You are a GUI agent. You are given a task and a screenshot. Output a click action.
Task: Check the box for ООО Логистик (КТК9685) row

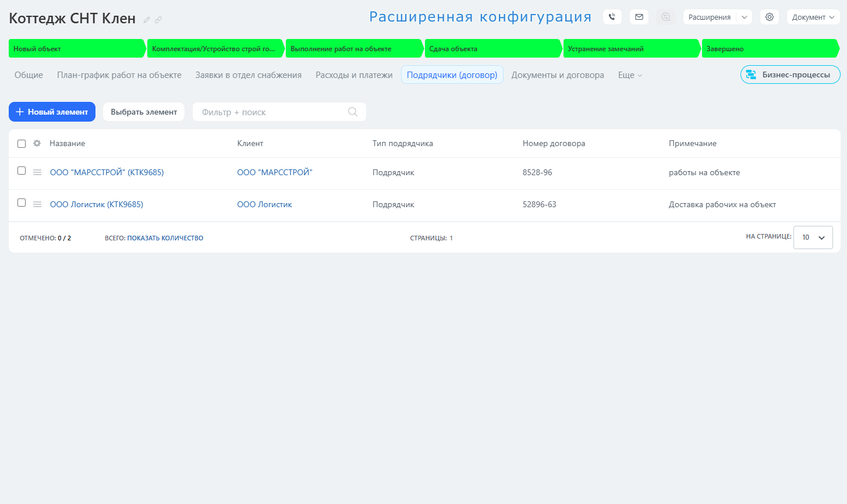point(22,203)
